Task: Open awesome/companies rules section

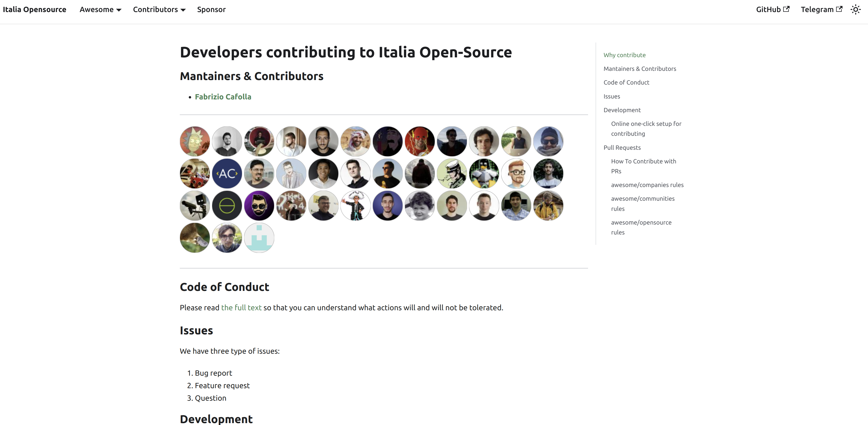Action: tap(647, 185)
